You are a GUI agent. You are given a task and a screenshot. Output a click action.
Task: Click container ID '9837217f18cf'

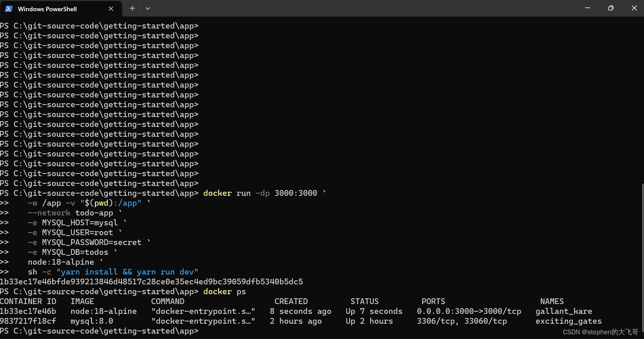pos(28,321)
